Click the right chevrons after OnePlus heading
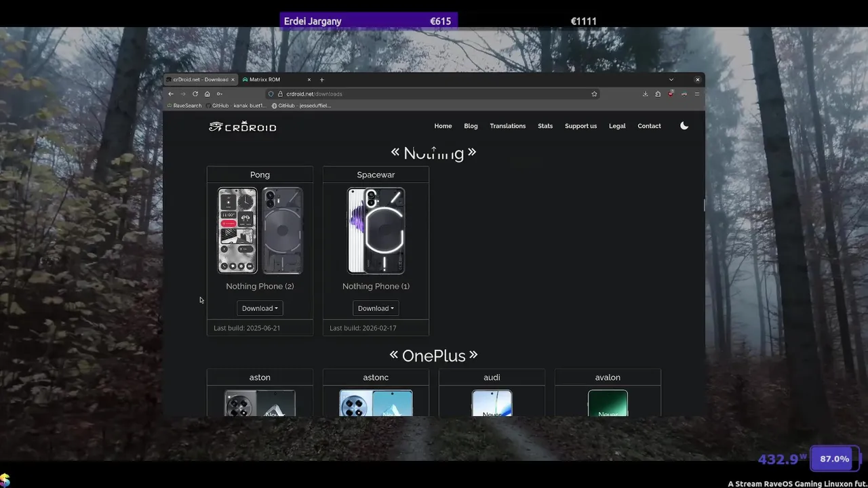Viewport: 868px width, 488px height. pos(473,354)
